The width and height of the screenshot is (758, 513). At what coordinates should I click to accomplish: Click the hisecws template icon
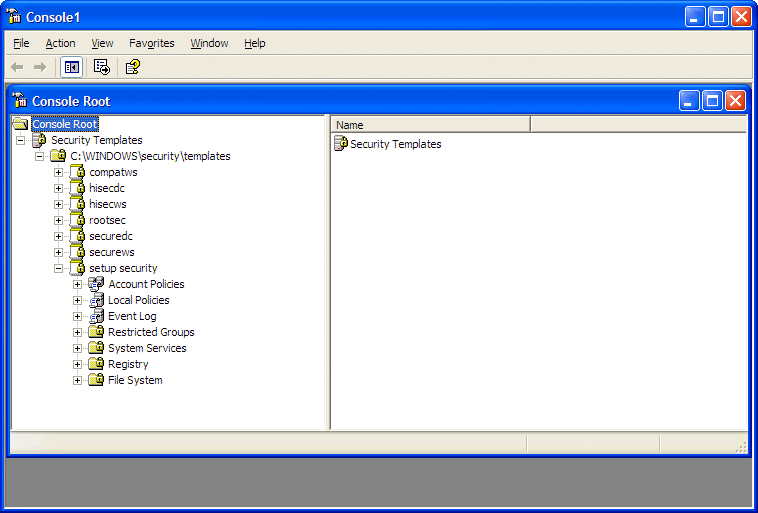pyautogui.click(x=77, y=204)
